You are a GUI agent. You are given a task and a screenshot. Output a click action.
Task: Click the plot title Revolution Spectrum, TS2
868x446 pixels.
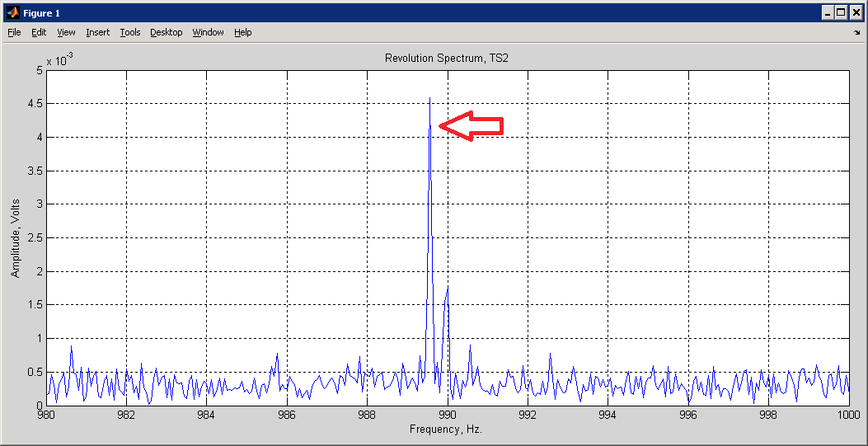(x=447, y=59)
